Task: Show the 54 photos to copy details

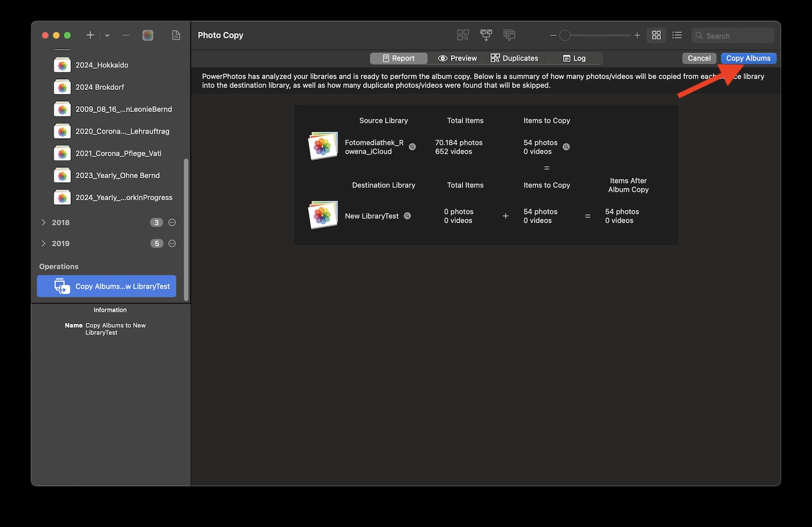Action: click(x=566, y=147)
